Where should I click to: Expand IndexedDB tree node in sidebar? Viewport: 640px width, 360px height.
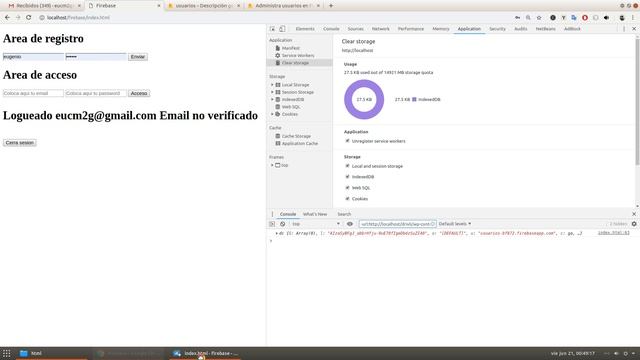click(x=272, y=100)
